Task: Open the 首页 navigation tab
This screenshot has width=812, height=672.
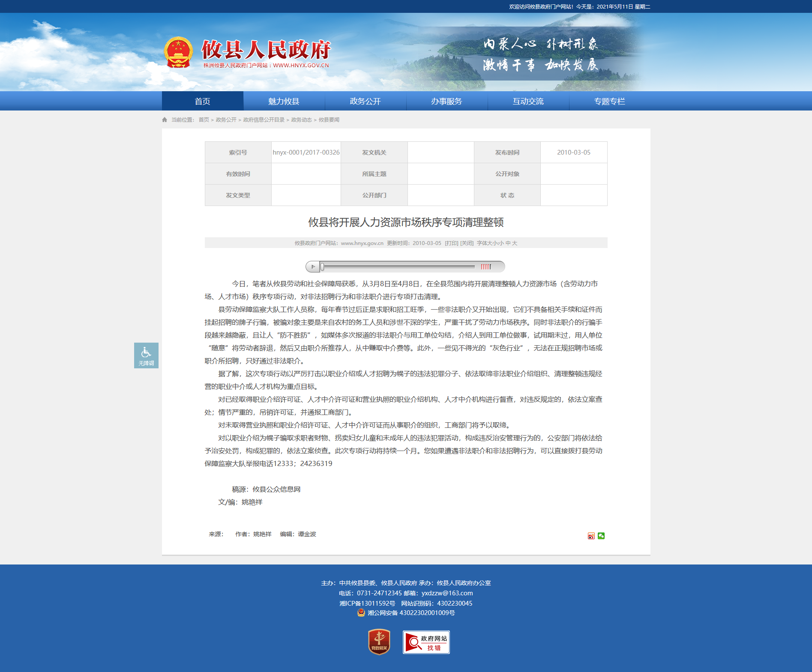Action: [x=202, y=101]
